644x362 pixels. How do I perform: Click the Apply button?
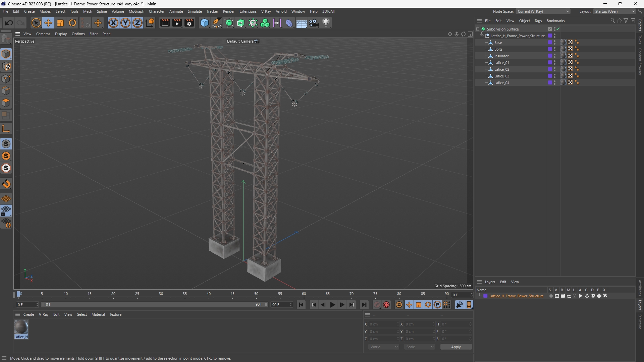pyautogui.click(x=456, y=347)
